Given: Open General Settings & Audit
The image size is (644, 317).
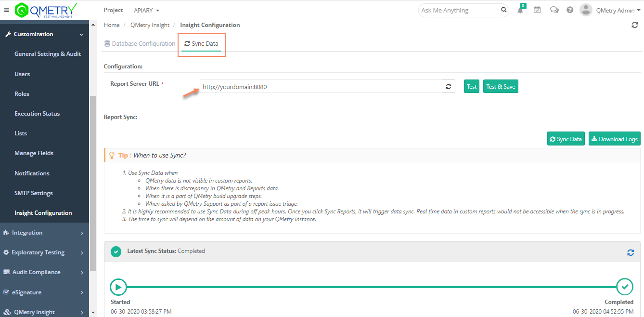Looking at the screenshot, I should (x=48, y=54).
